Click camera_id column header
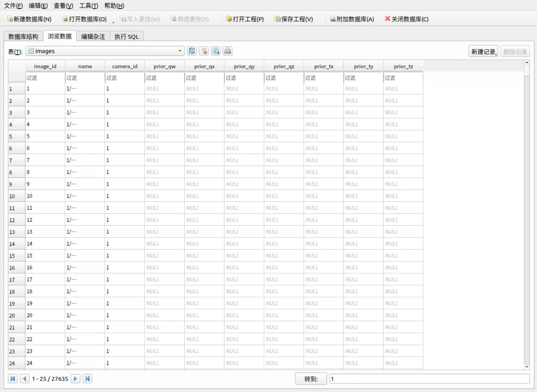537x392 pixels. pyautogui.click(x=125, y=66)
